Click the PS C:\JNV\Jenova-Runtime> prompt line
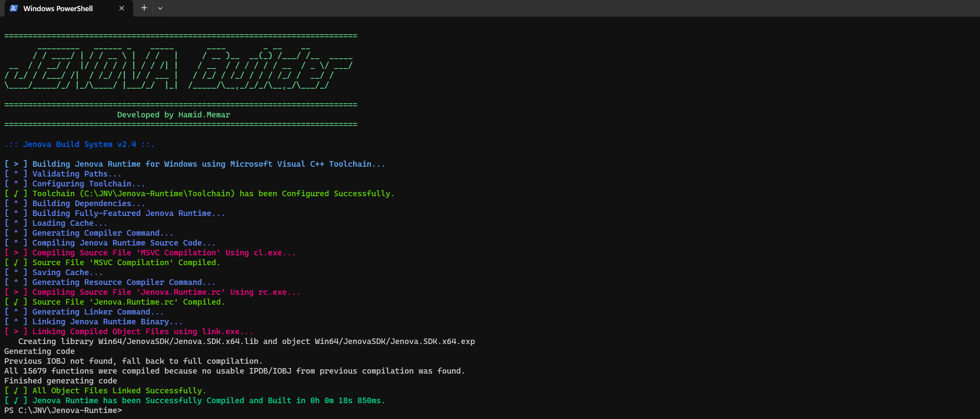980x419 pixels. [63, 410]
